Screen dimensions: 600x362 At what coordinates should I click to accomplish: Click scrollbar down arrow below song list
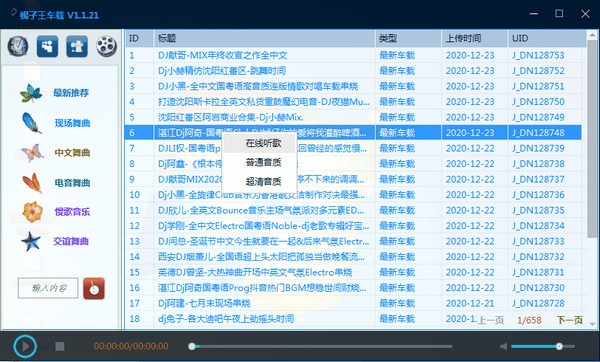click(x=592, y=324)
